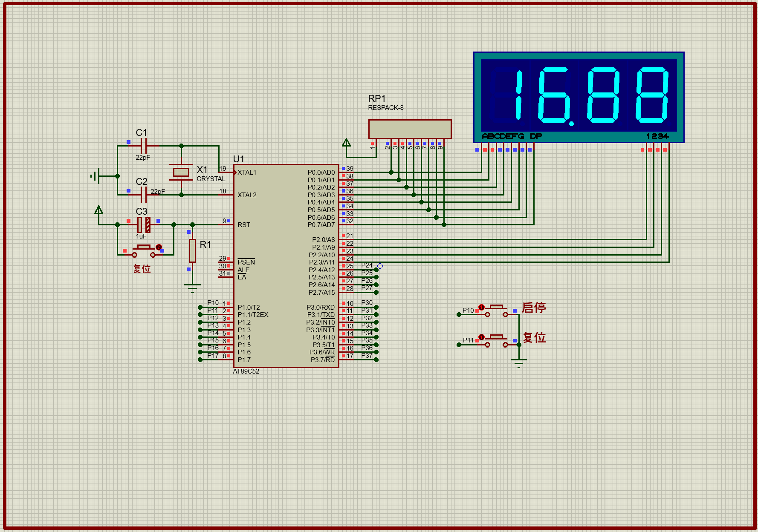Select the terminal dot at net P17

tap(200, 360)
